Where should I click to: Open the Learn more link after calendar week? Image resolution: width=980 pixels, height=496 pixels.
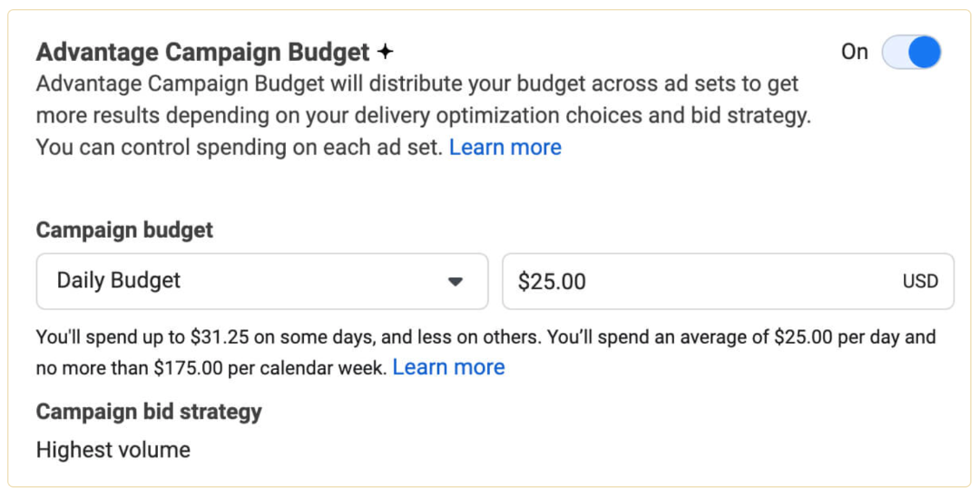448,367
